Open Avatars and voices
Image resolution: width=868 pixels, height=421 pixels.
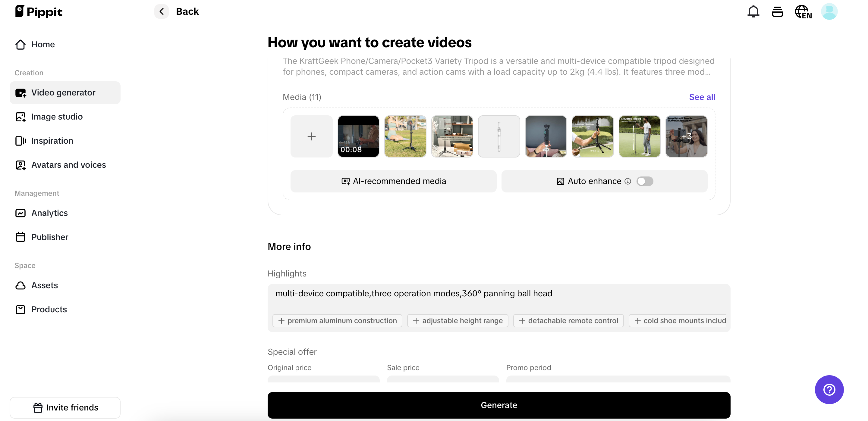[x=68, y=165]
